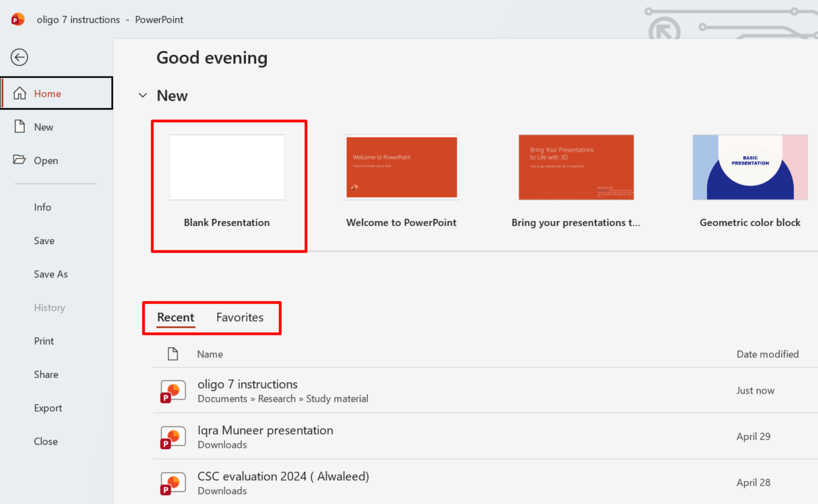
Task: Open the Info page
Action: click(43, 207)
